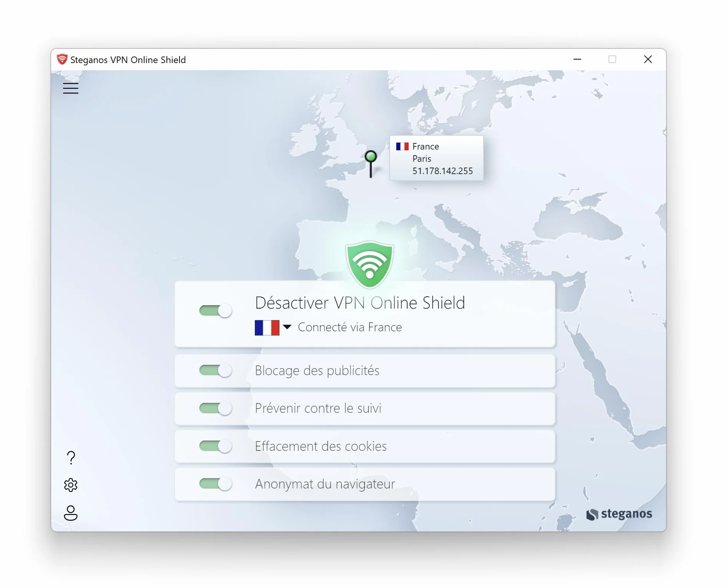
Task: Click the map location pin marker
Action: [371, 164]
